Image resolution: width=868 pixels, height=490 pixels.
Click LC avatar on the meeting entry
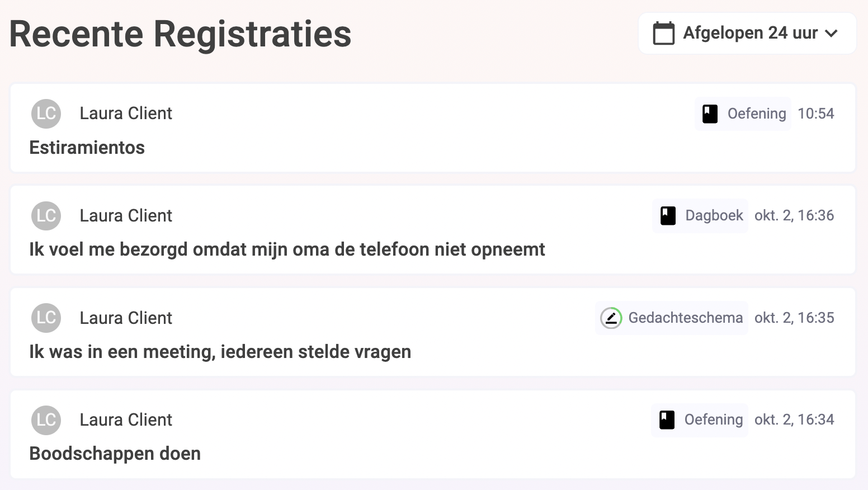pyautogui.click(x=46, y=318)
